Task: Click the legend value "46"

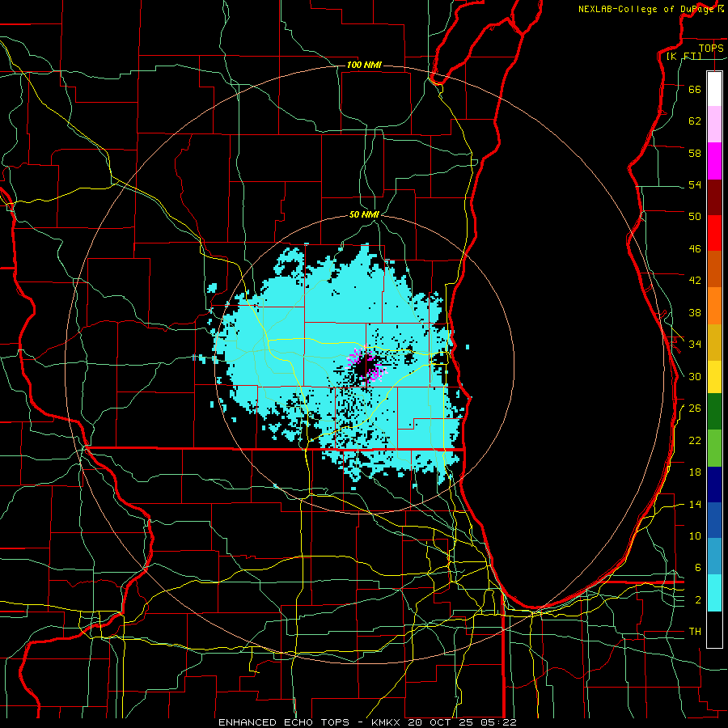Action: point(695,248)
